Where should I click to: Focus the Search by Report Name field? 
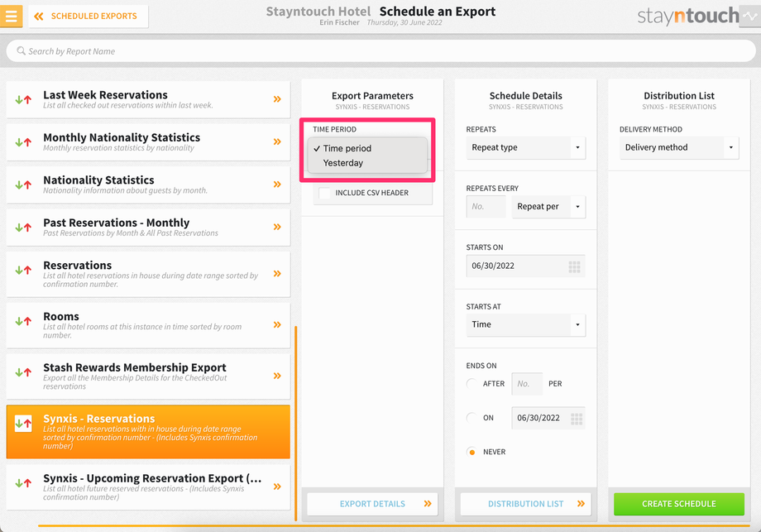[x=380, y=51]
